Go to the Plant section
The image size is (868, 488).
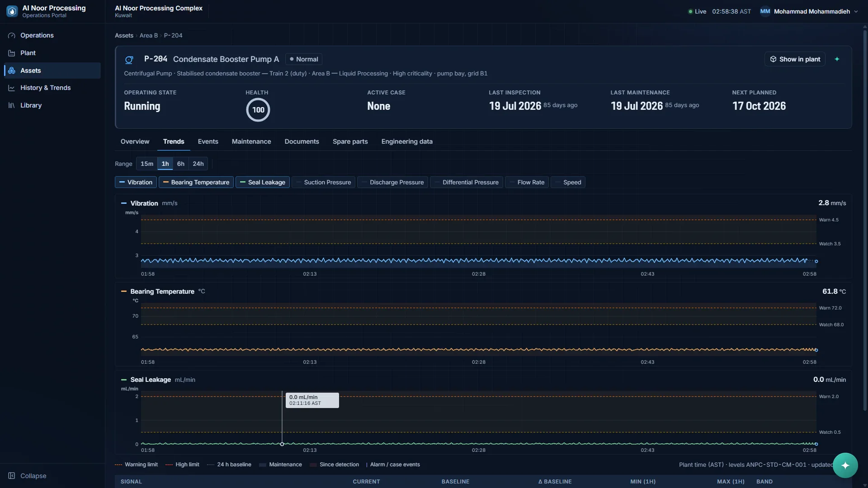point(52,53)
